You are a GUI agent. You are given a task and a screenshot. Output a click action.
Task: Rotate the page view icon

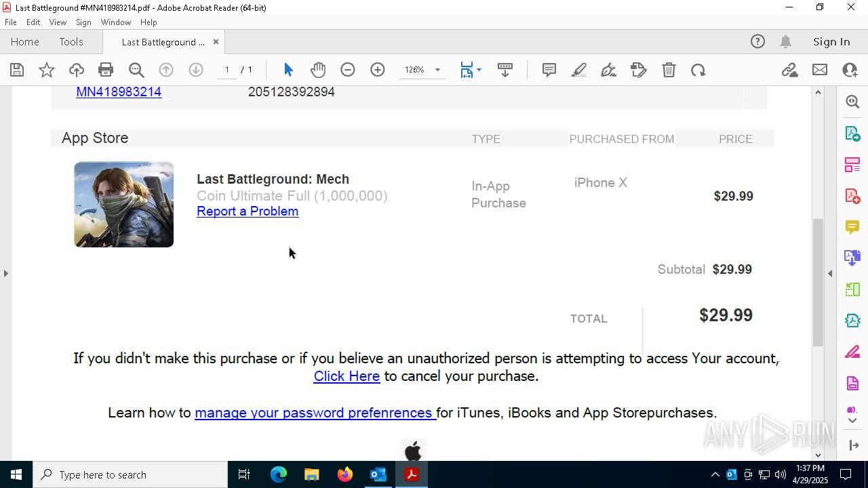(x=698, y=70)
